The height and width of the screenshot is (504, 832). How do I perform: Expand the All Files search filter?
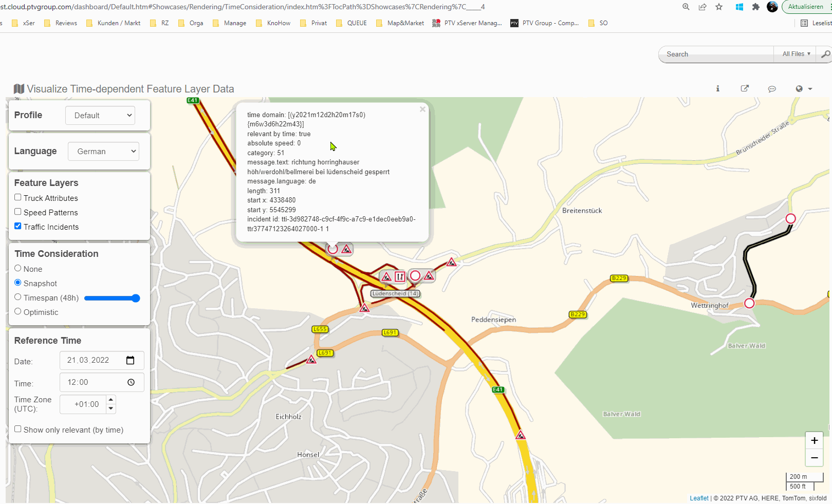796,54
